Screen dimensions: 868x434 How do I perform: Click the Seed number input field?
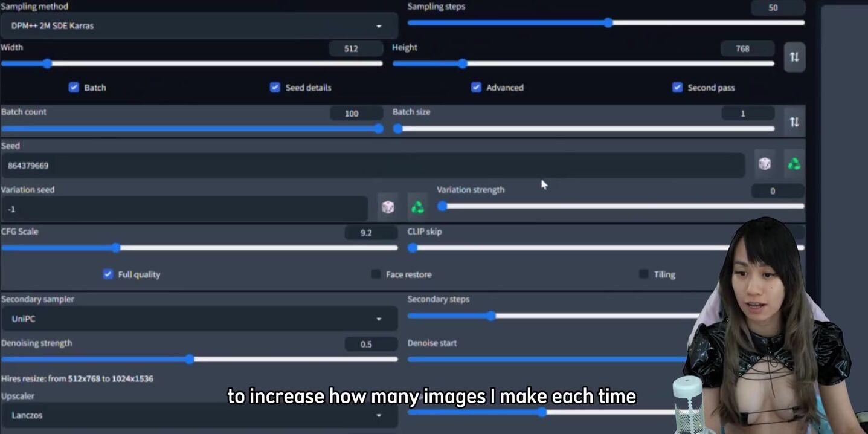tap(371, 166)
